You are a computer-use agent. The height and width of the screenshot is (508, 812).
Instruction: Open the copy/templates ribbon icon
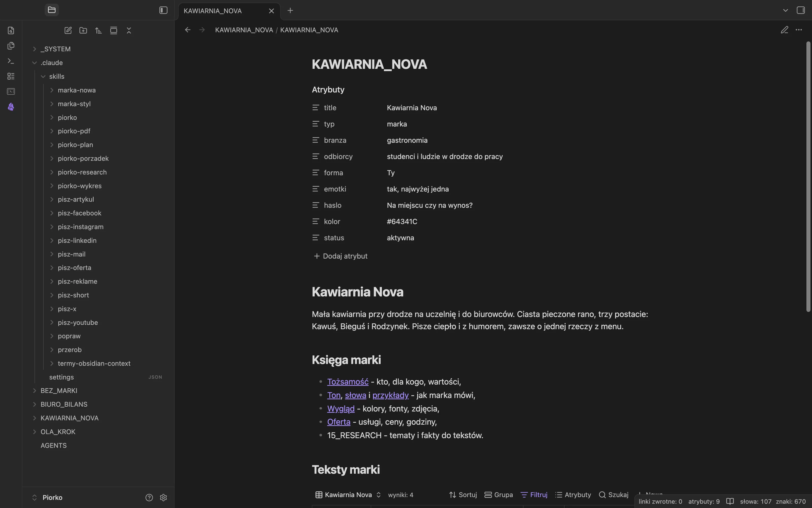(11, 46)
